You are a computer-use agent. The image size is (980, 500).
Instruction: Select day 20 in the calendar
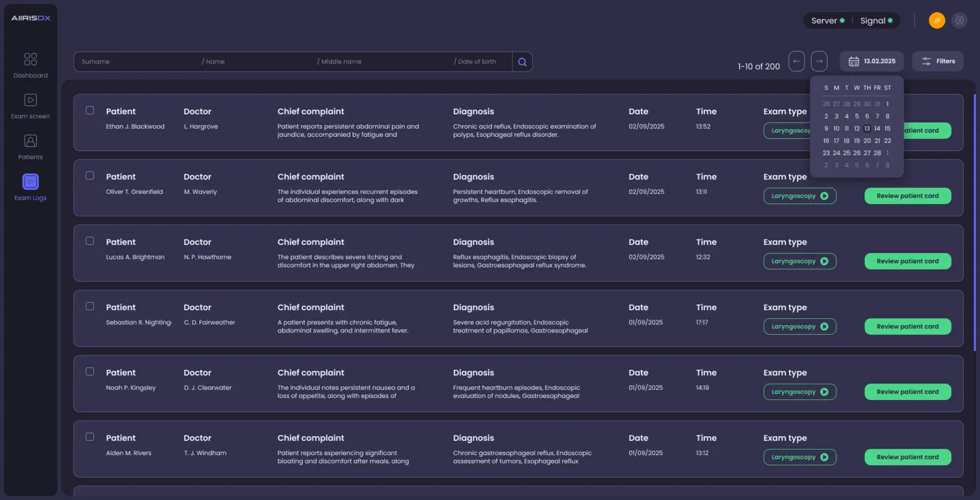coord(867,141)
